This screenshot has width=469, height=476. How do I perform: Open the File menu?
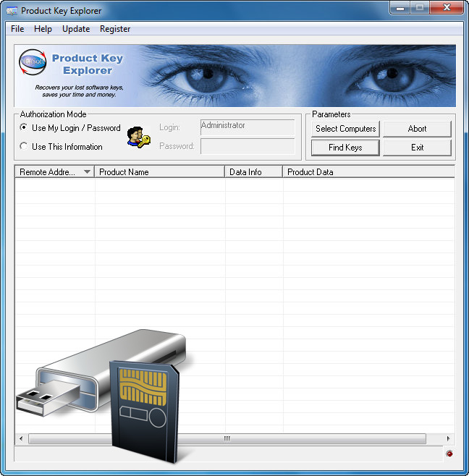pyautogui.click(x=17, y=29)
